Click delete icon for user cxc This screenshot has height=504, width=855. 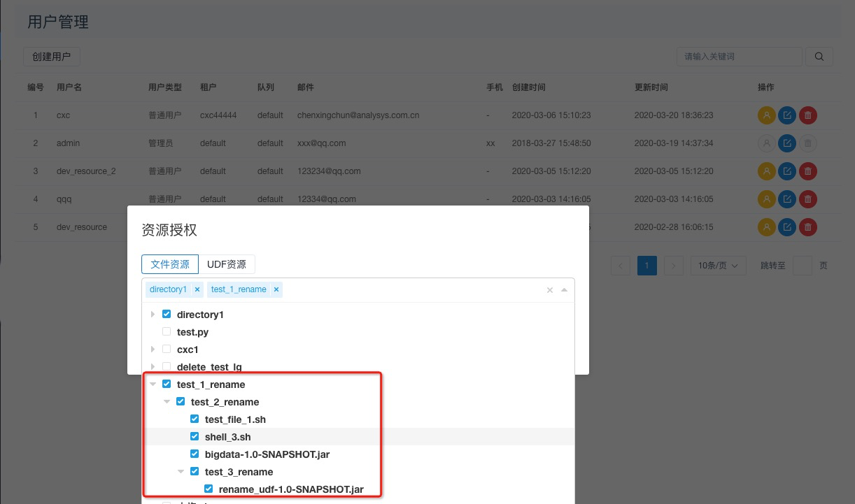coord(808,115)
